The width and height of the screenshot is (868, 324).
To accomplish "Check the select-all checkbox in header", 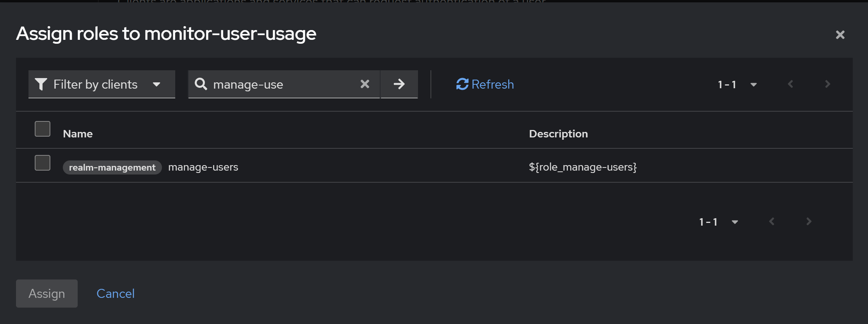I will point(43,129).
